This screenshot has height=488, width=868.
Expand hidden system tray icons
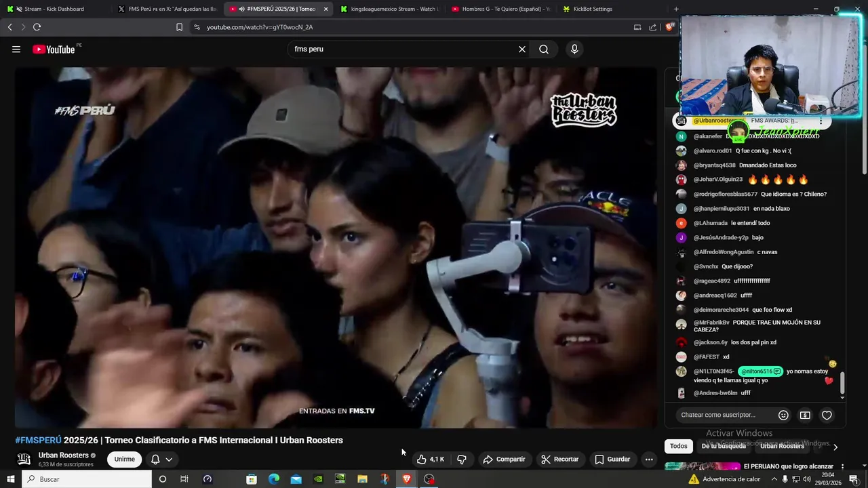[774, 479]
